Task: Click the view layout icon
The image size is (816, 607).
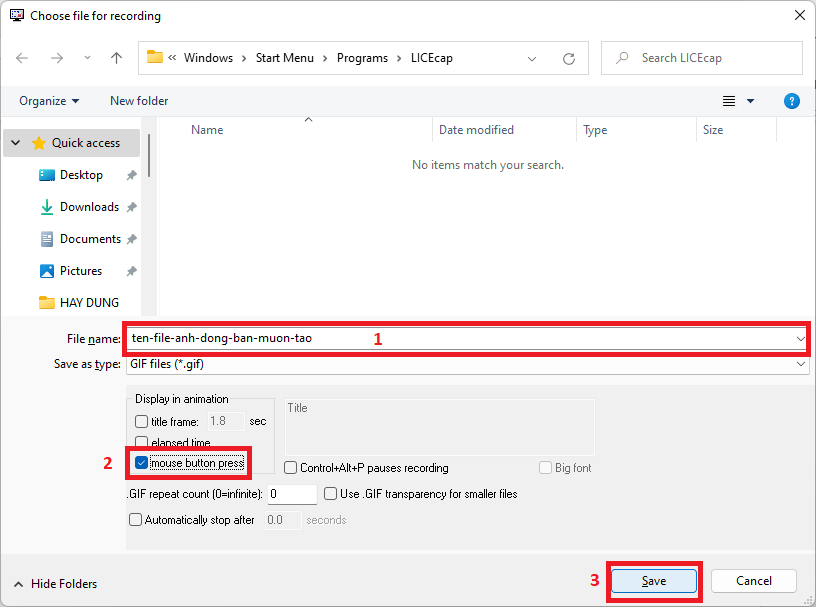Action: tap(729, 101)
